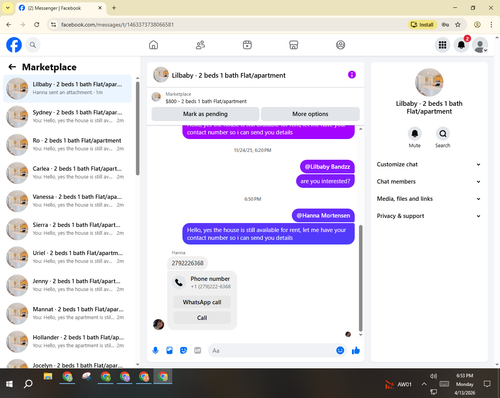Click Mark as pending button

click(205, 114)
